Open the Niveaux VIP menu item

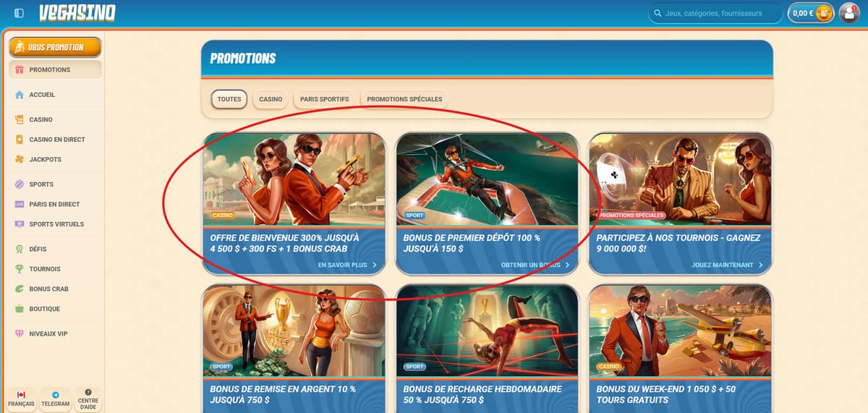55,333
